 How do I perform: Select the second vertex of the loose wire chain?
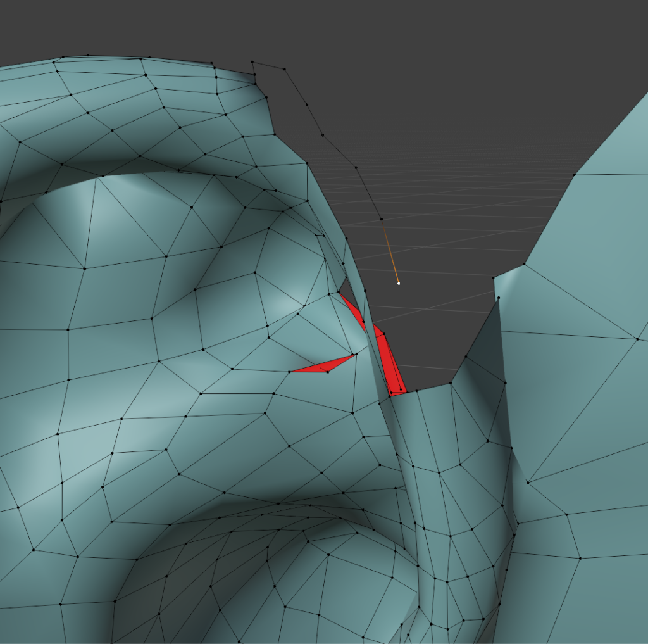(284, 68)
